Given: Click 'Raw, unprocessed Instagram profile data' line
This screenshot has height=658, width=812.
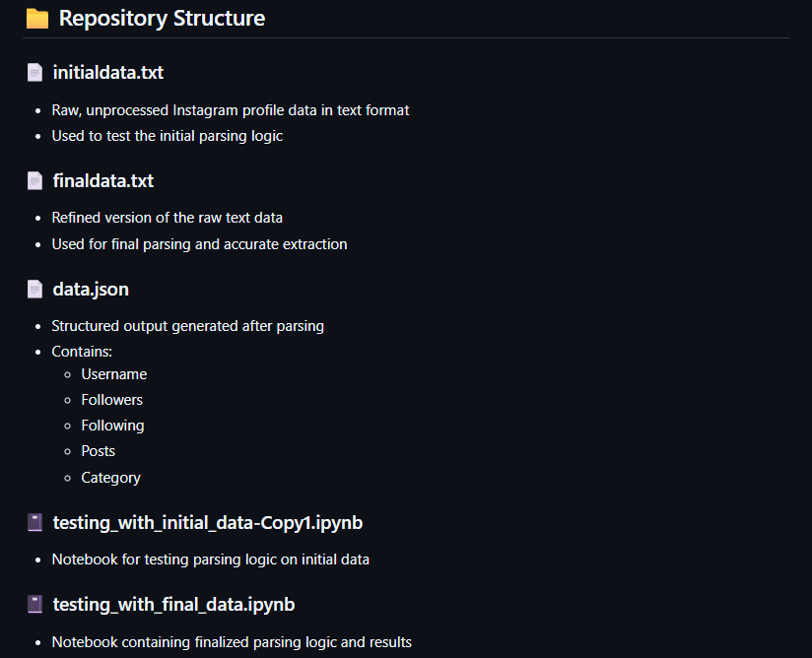Looking at the screenshot, I should 231,110.
